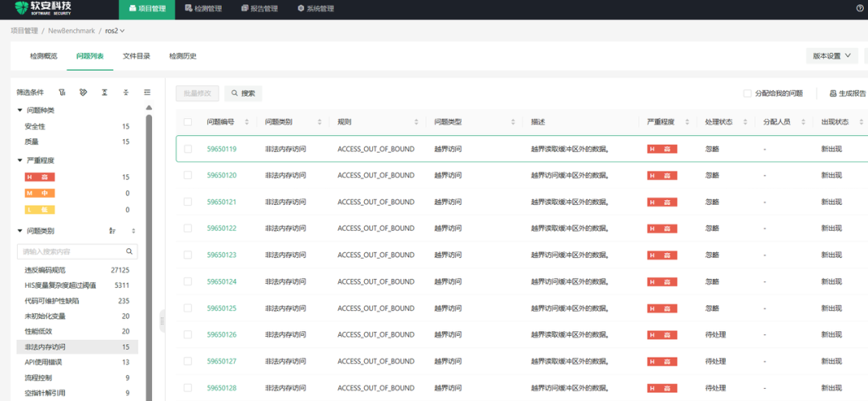This screenshot has width=868, height=401.
Task: Filter by yellow L 低 severity badge
Action: tap(40, 210)
